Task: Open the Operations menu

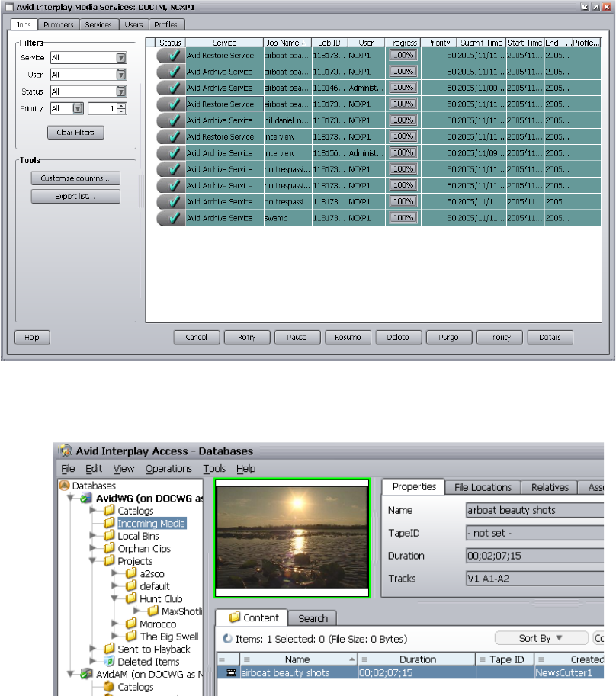Action: tap(168, 468)
